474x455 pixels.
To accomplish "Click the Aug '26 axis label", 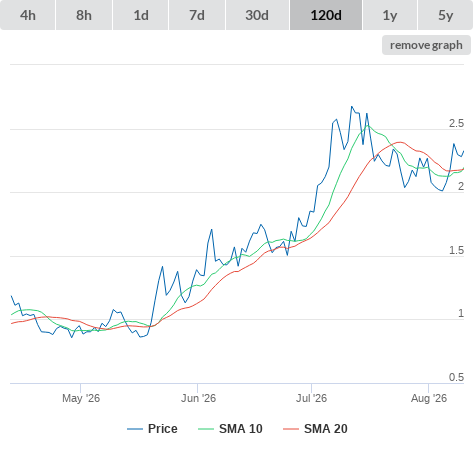I will tap(429, 398).
